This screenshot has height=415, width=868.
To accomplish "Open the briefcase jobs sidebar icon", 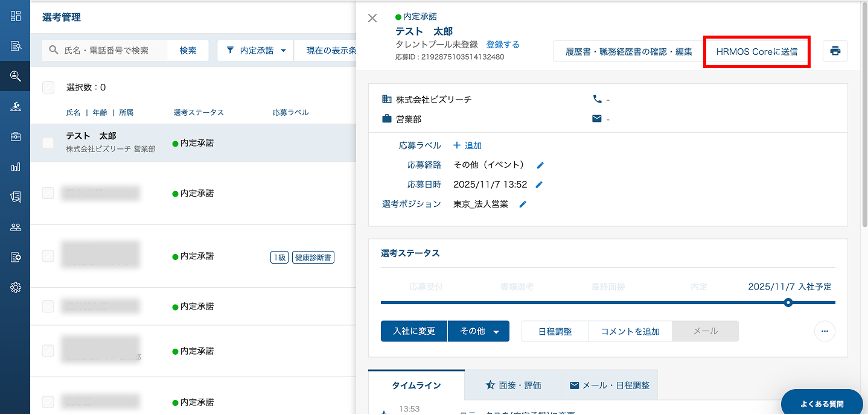I will pos(16,137).
